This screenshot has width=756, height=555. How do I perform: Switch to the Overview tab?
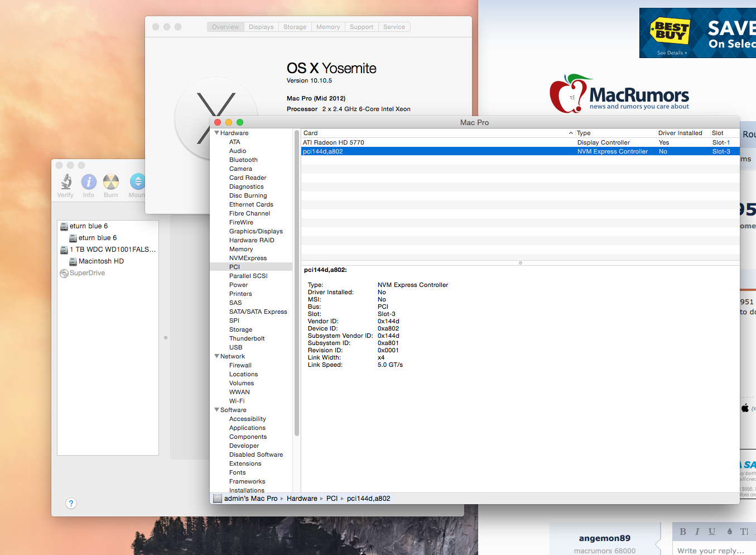[x=225, y=27]
